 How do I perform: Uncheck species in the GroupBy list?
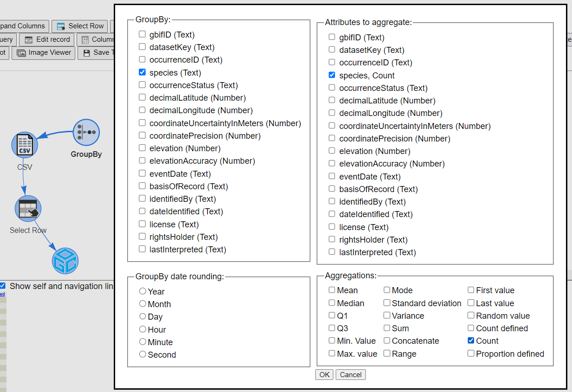tap(142, 72)
